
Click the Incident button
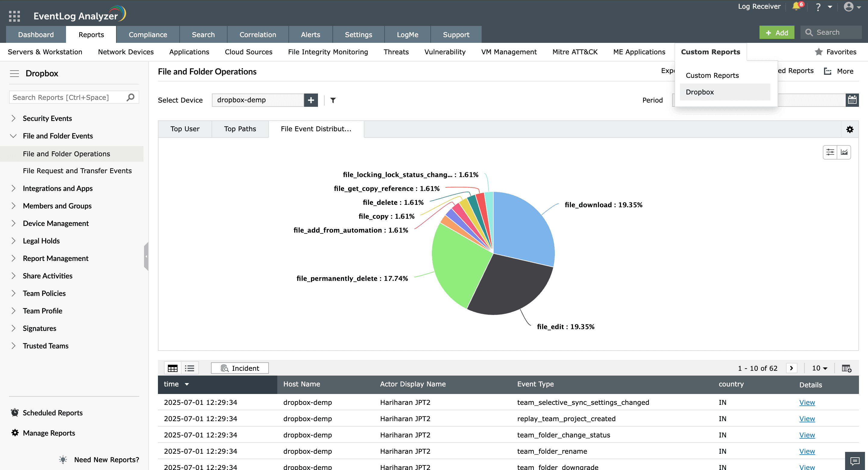(x=240, y=368)
